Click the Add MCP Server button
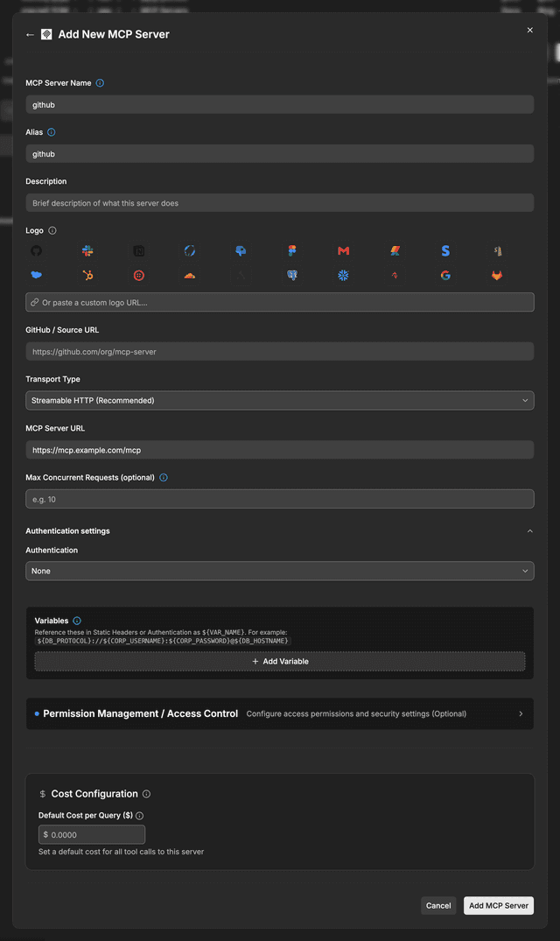Screen dimensions: 560x941 pos(498,906)
